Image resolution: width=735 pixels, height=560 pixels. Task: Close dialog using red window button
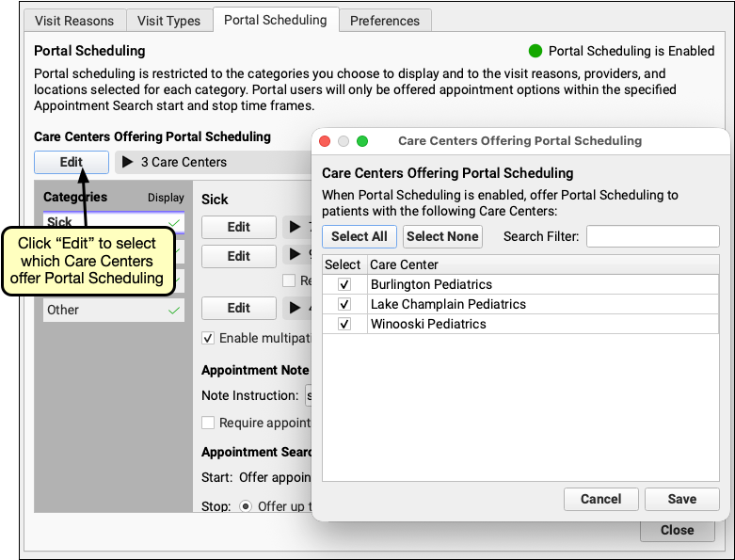325,141
